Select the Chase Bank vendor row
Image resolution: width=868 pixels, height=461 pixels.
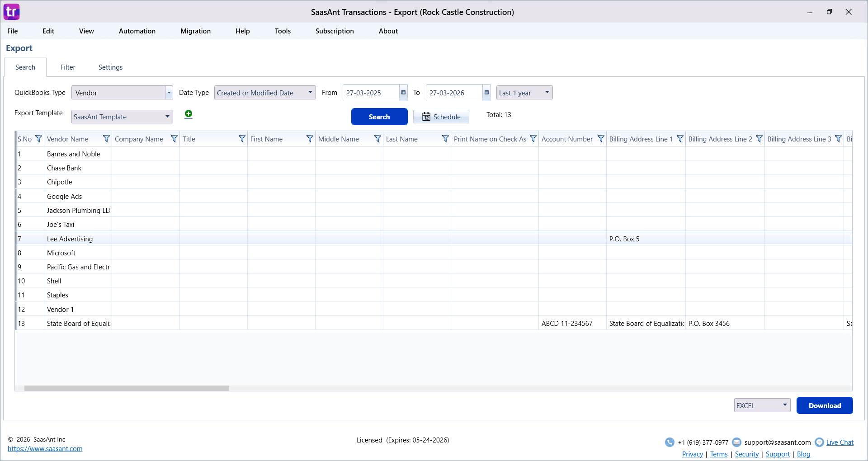(x=434, y=168)
